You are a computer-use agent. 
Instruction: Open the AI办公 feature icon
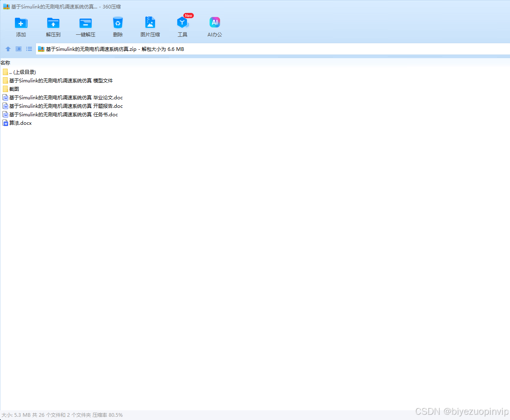point(215,23)
